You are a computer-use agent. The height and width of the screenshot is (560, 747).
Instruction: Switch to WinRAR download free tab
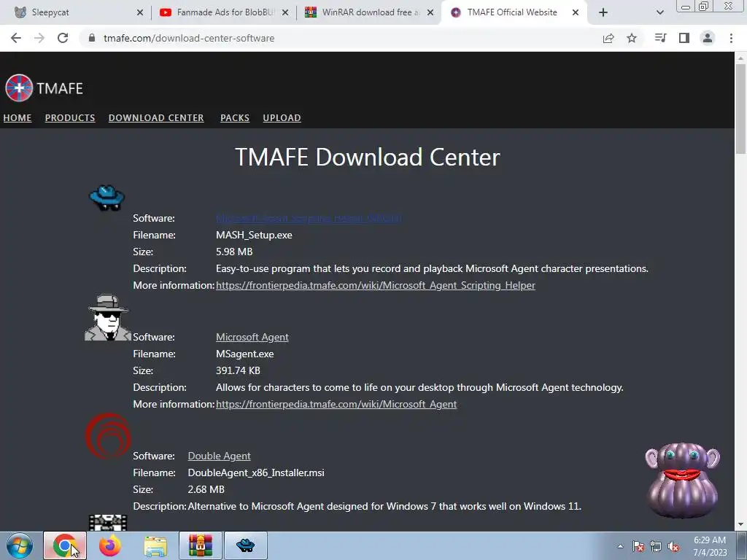371,12
